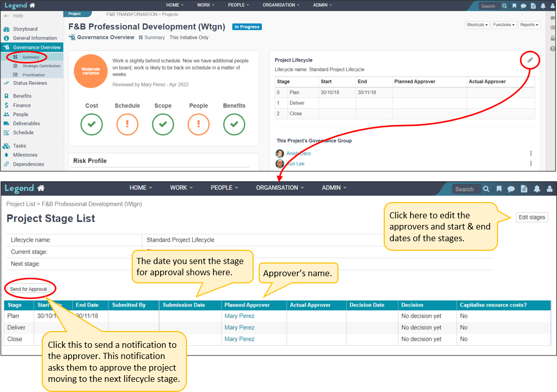Open Milestones in the sidebar
The image size is (557, 392).
tap(25, 155)
